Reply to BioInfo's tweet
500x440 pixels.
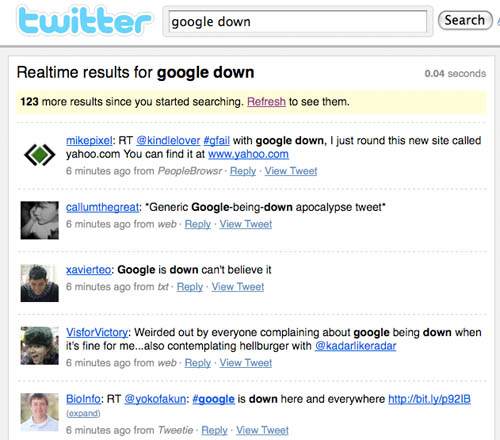pos(214,430)
